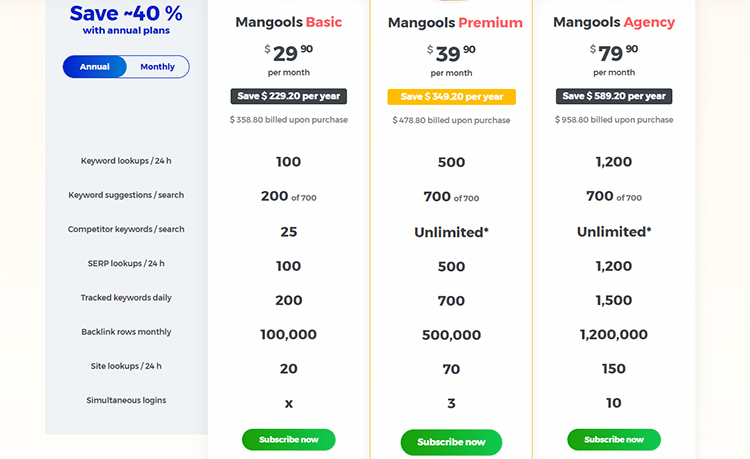The height and width of the screenshot is (459, 750).
Task: Click the 'Save ~40 %' annual plans heading
Action: click(126, 14)
